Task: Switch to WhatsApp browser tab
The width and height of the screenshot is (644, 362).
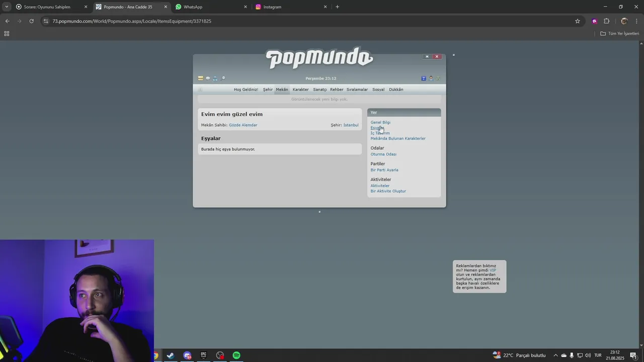Action: (210, 7)
